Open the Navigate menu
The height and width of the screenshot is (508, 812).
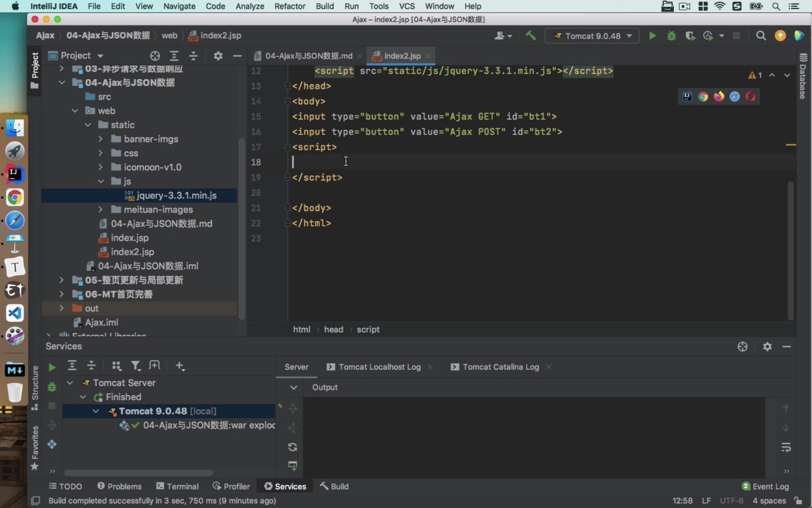click(179, 6)
